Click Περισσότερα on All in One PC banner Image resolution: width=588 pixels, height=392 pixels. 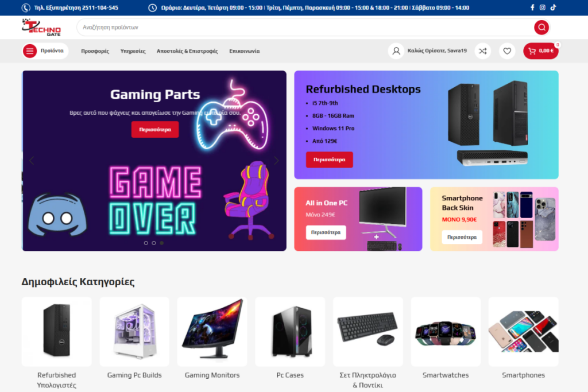point(326,232)
